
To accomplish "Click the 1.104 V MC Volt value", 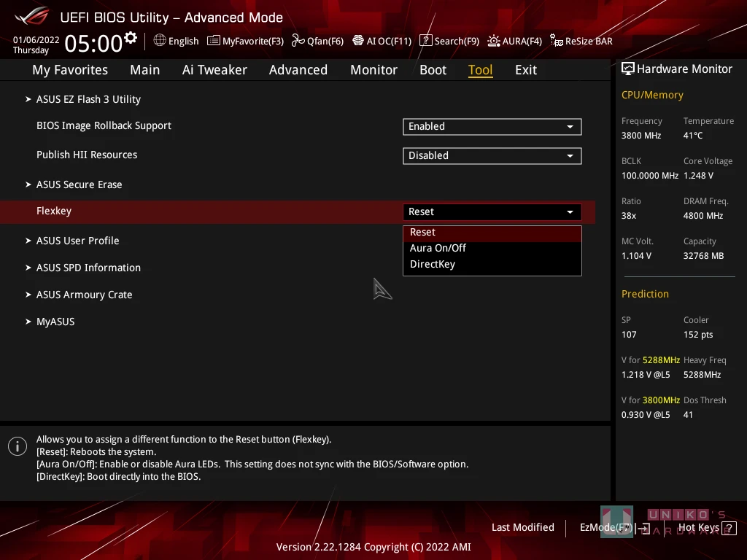I will (x=636, y=256).
